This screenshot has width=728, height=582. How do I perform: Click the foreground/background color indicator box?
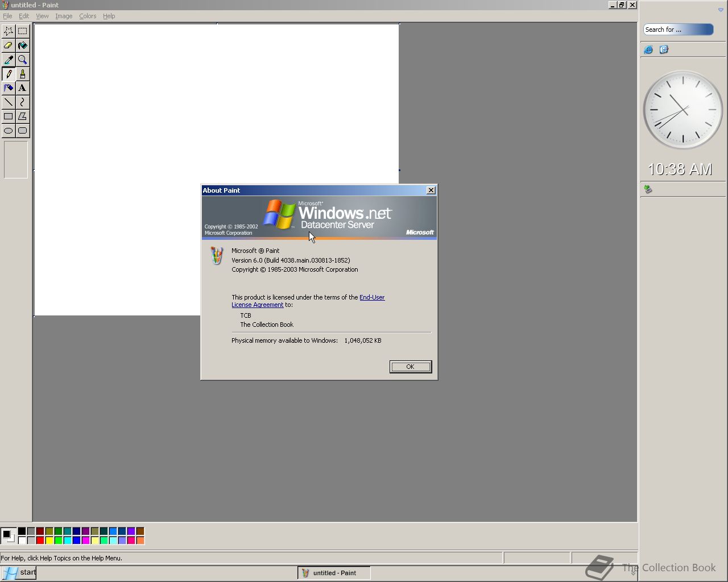(8, 535)
